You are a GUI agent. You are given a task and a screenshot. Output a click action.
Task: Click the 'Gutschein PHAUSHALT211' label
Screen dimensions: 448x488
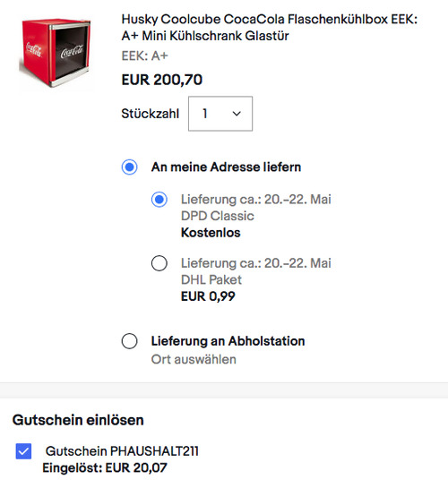(122, 451)
